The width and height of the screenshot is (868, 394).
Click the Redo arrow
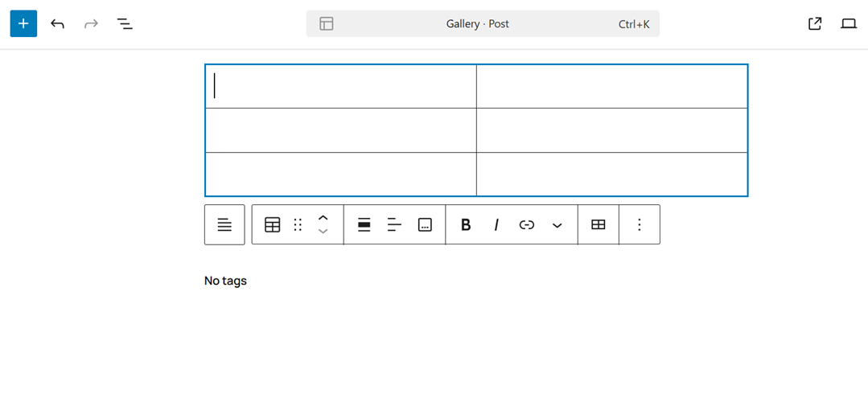coord(91,23)
